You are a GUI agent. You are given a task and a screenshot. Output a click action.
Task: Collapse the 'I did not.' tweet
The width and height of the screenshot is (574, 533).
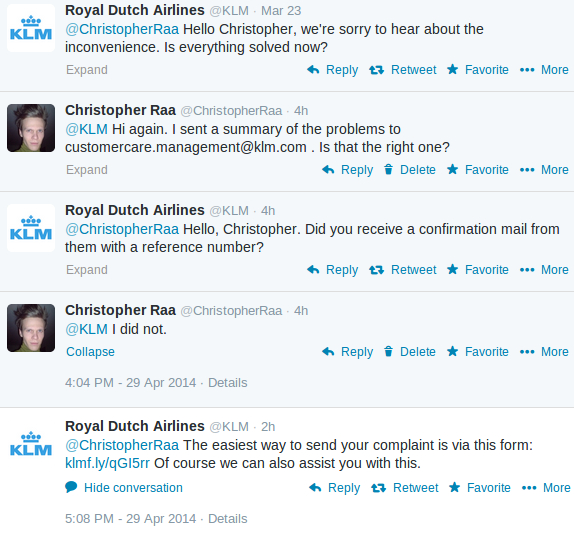90,351
